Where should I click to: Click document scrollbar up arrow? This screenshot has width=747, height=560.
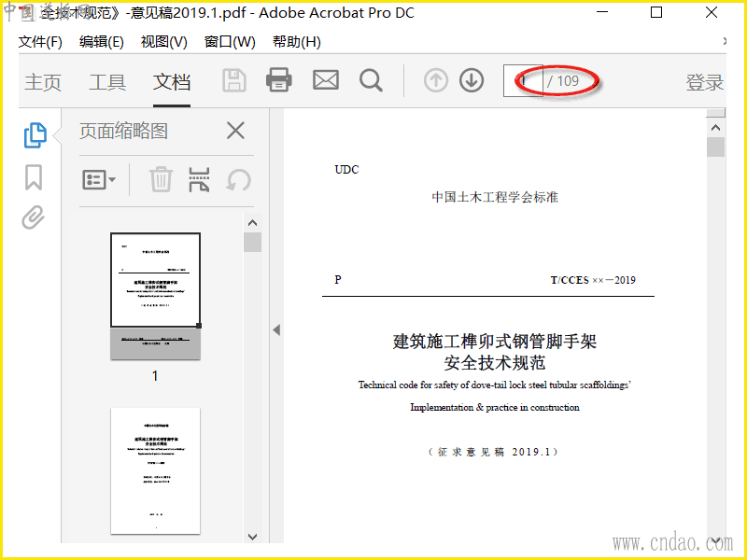point(715,128)
